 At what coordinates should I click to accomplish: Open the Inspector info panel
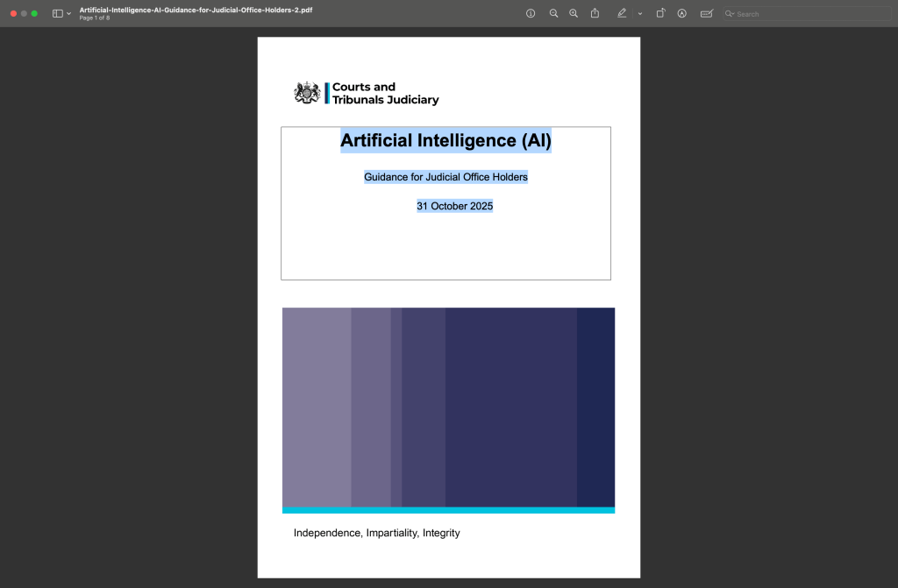[x=531, y=14]
